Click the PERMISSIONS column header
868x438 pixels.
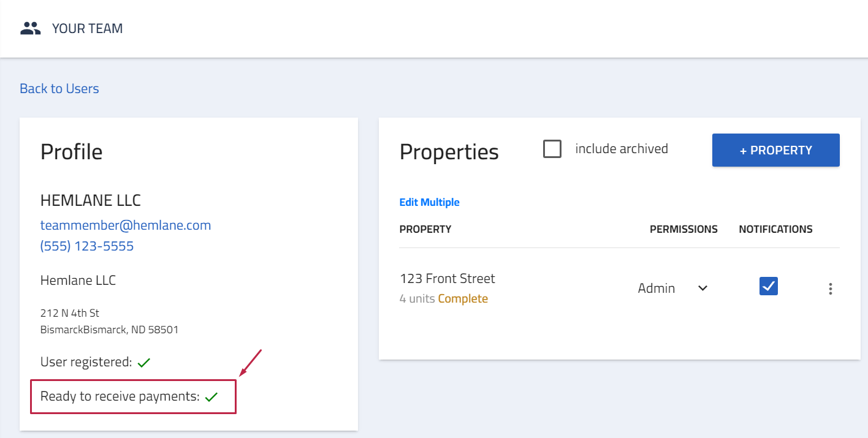(x=683, y=229)
